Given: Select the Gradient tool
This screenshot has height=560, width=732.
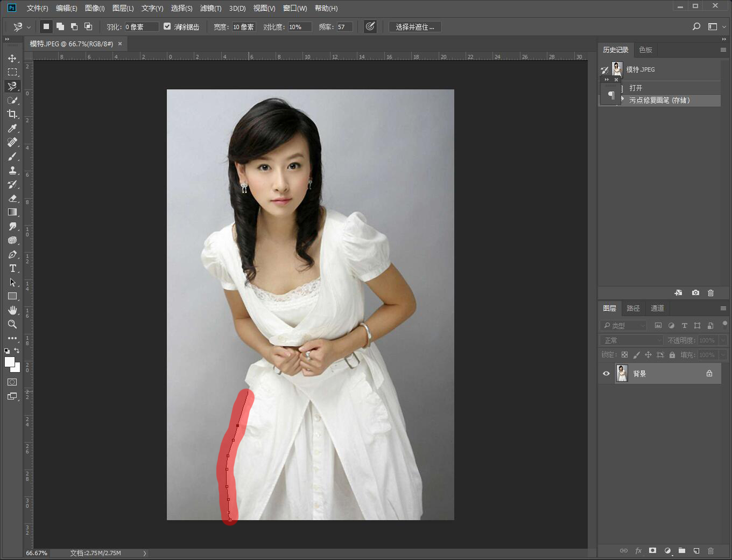Looking at the screenshot, I should click(x=12, y=212).
